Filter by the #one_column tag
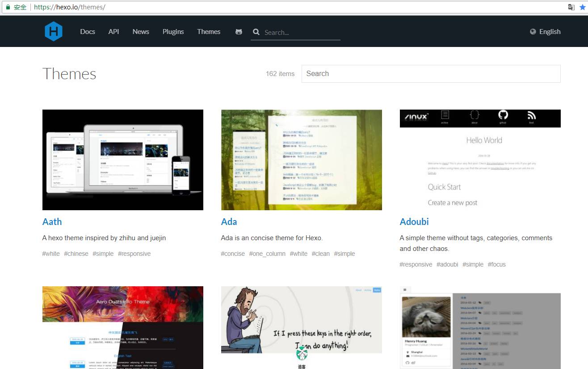This screenshot has width=588, height=369. click(x=267, y=254)
